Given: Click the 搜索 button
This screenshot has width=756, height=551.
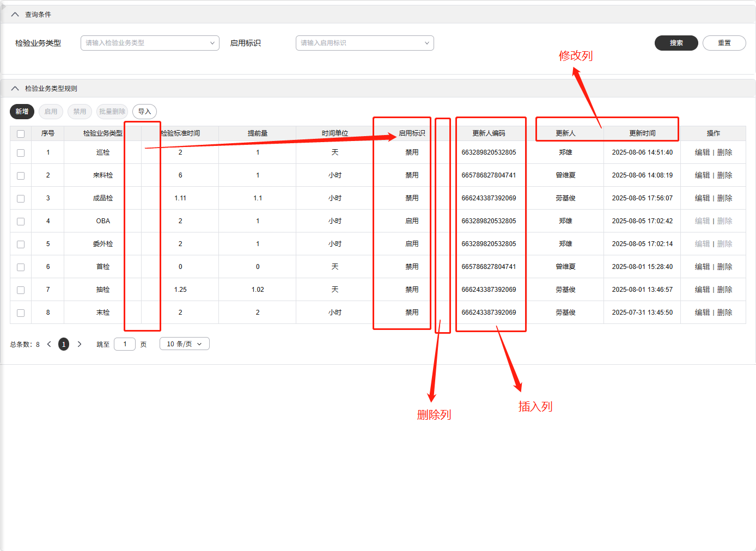Looking at the screenshot, I should 676,43.
